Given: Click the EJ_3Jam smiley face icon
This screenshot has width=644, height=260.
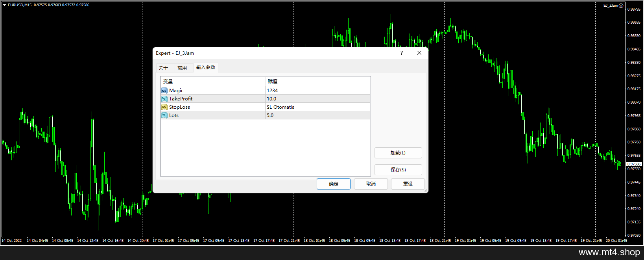Looking at the screenshot, I should click(621, 6).
